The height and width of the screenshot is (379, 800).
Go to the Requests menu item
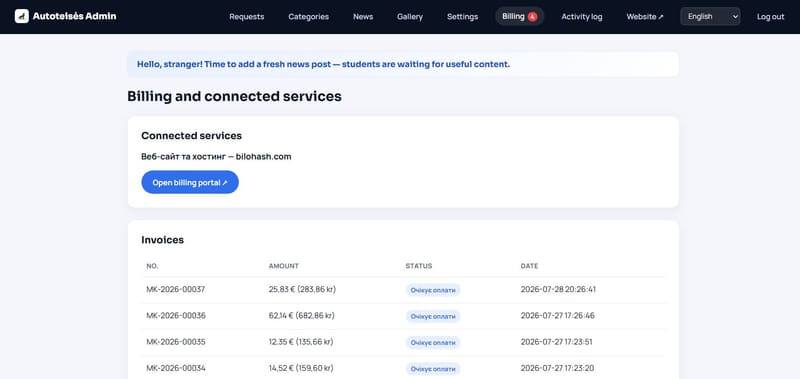point(246,17)
